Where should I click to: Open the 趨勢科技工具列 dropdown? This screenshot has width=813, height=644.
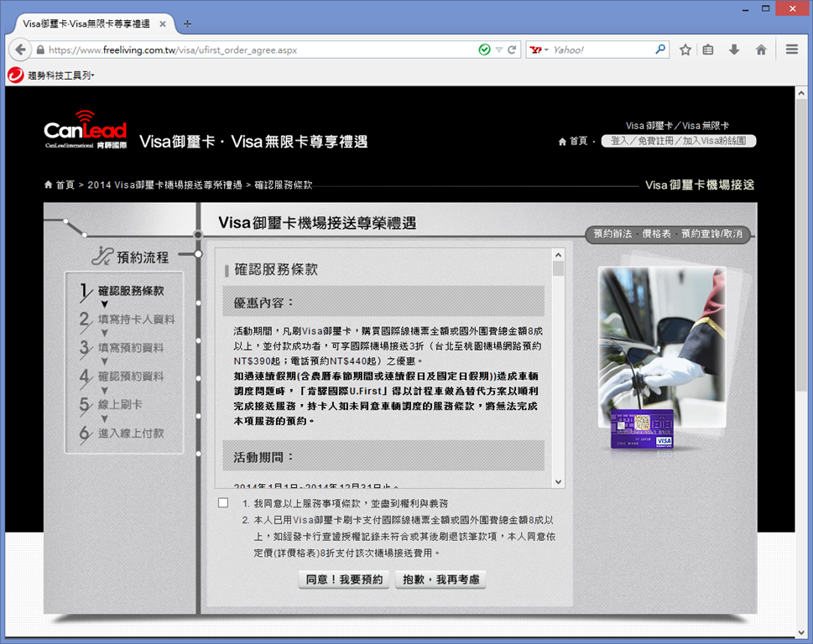click(60, 75)
